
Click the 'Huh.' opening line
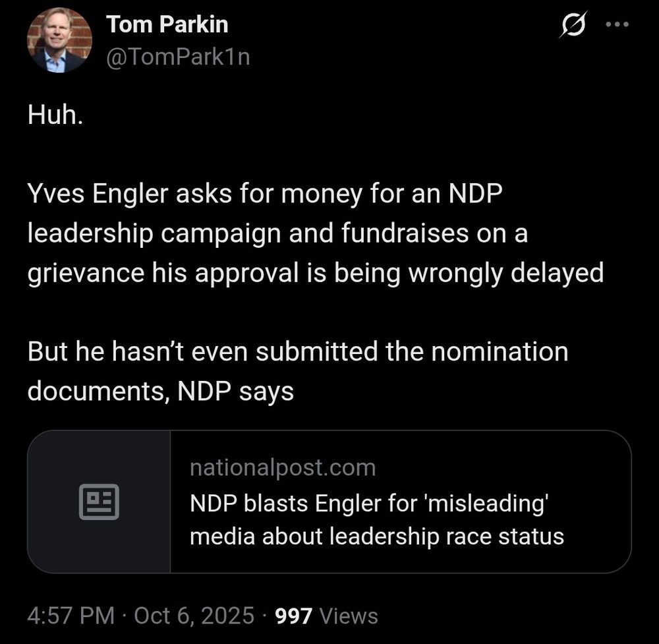(55, 116)
